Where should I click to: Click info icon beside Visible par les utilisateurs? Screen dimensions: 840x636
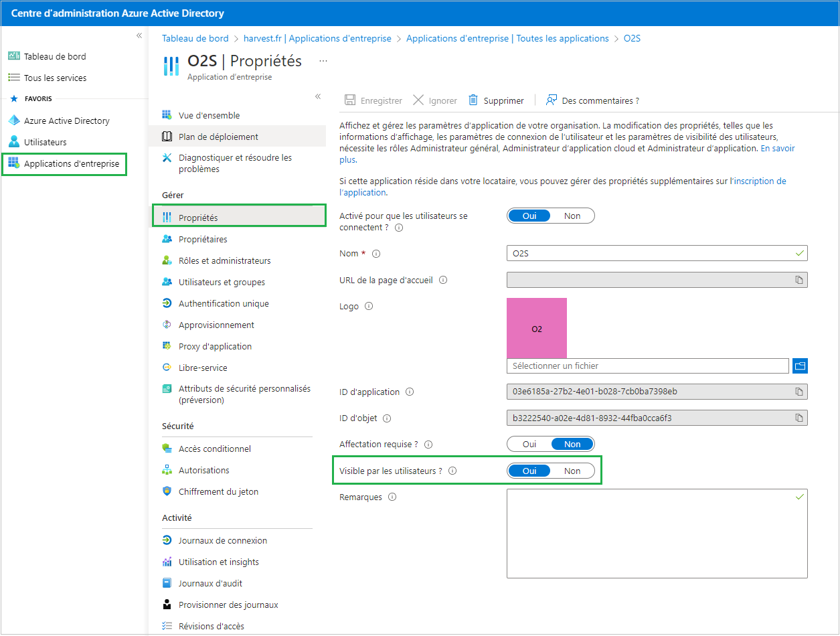(452, 471)
